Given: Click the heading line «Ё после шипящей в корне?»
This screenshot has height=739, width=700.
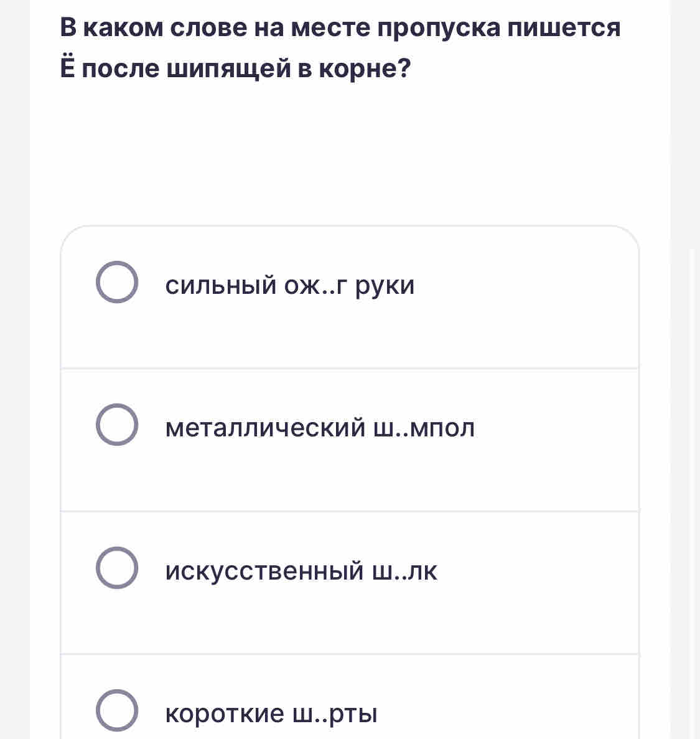Looking at the screenshot, I should (236, 68).
